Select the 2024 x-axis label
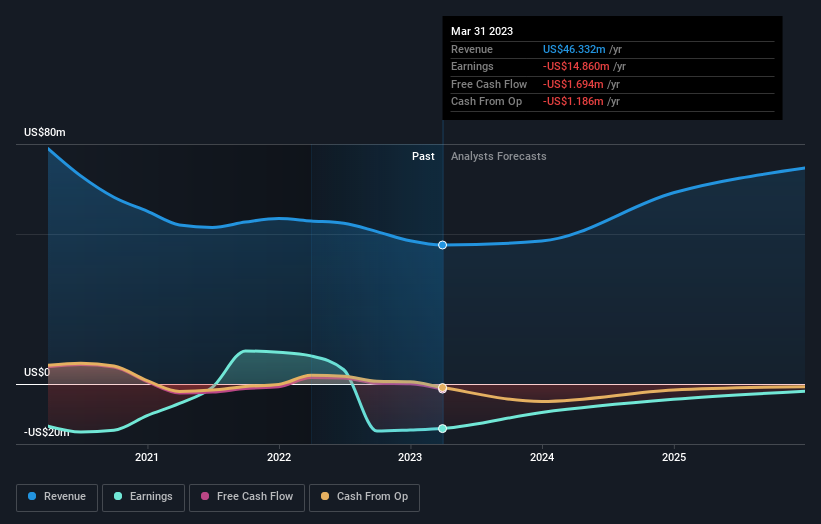This screenshot has height=524, width=821. (x=542, y=457)
